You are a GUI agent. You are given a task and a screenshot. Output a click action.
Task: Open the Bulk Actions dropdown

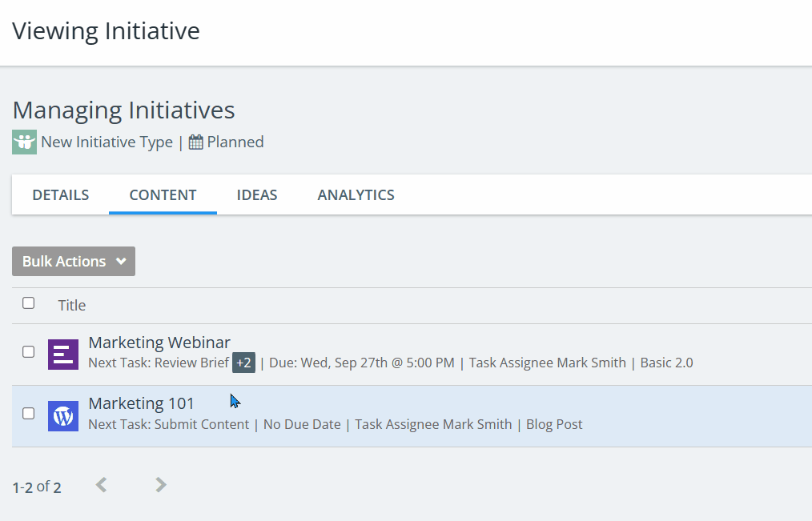(x=74, y=262)
